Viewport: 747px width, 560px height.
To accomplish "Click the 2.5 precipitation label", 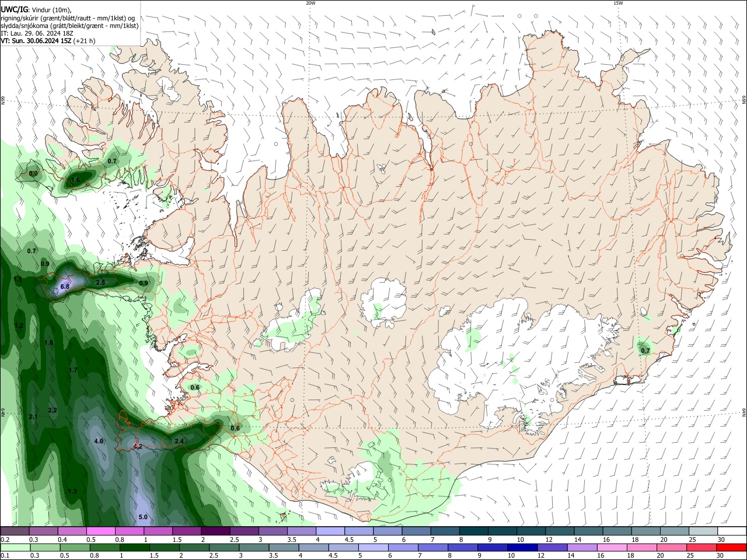I will (100, 282).
